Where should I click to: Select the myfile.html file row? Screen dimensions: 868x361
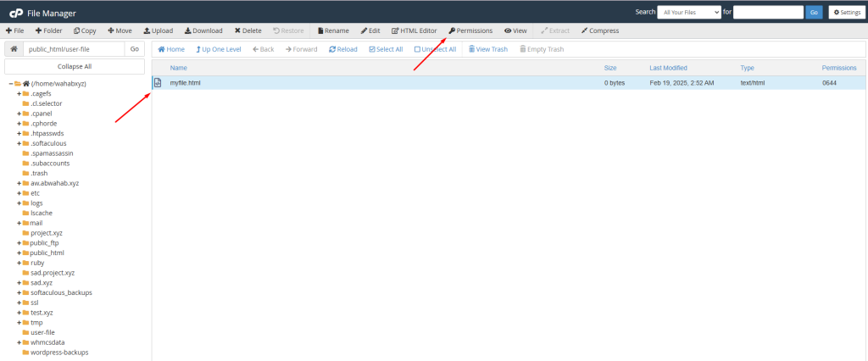click(x=186, y=83)
